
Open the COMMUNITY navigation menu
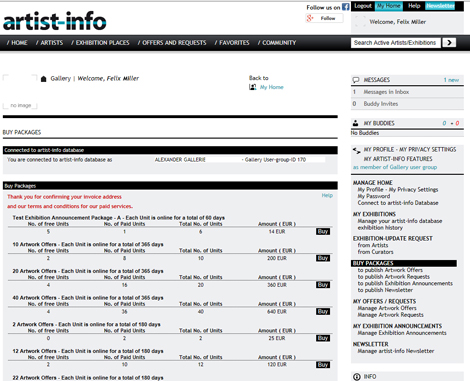[x=277, y=43]
